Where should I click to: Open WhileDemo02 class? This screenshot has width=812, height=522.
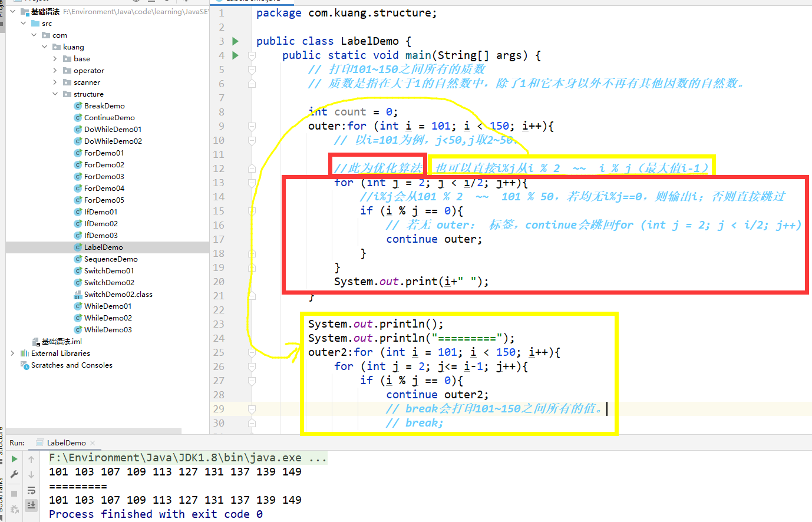(108, 318)
